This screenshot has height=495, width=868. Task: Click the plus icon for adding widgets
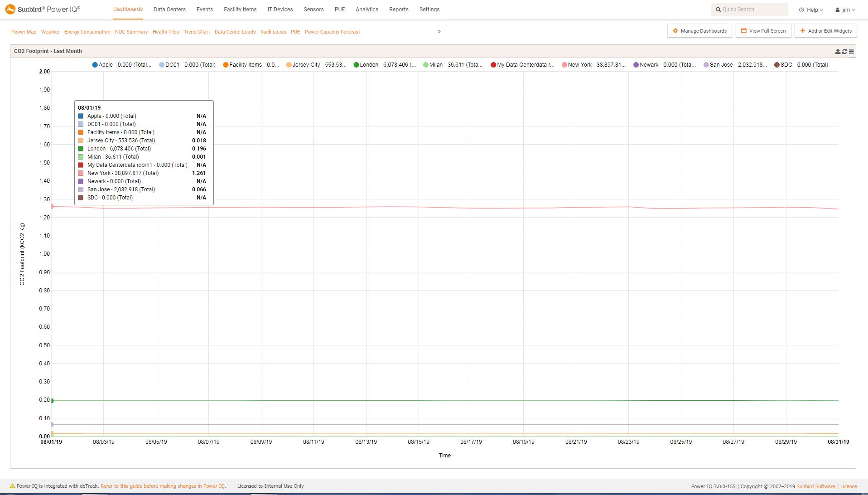(x=802, y=31)
